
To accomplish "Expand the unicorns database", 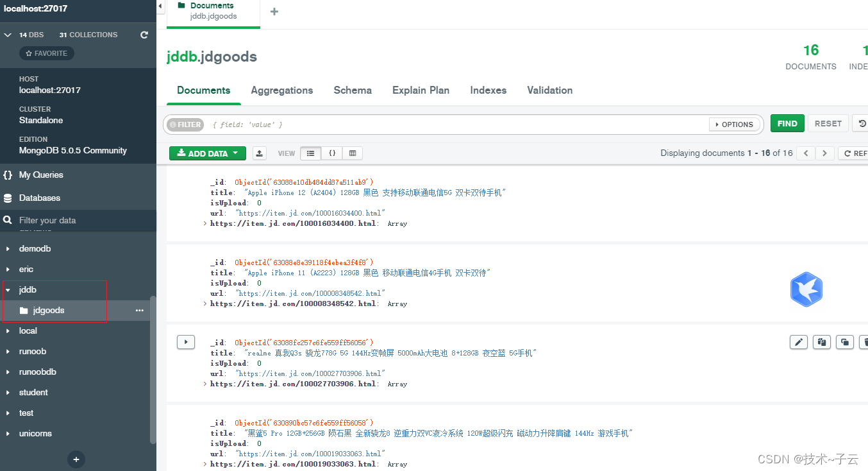I will pyautogui.click(x=8, y=434).
